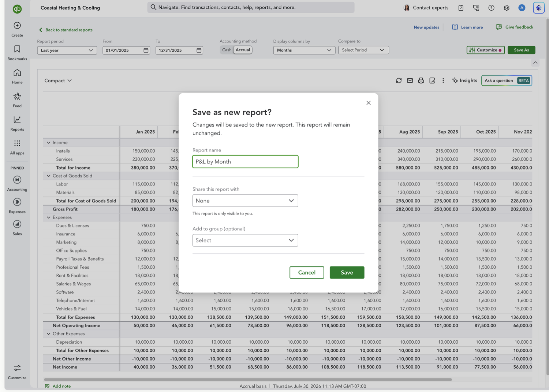The image size is (549, 392).
Task: Collapse the Expenses section
Action: tap(49, 217)
